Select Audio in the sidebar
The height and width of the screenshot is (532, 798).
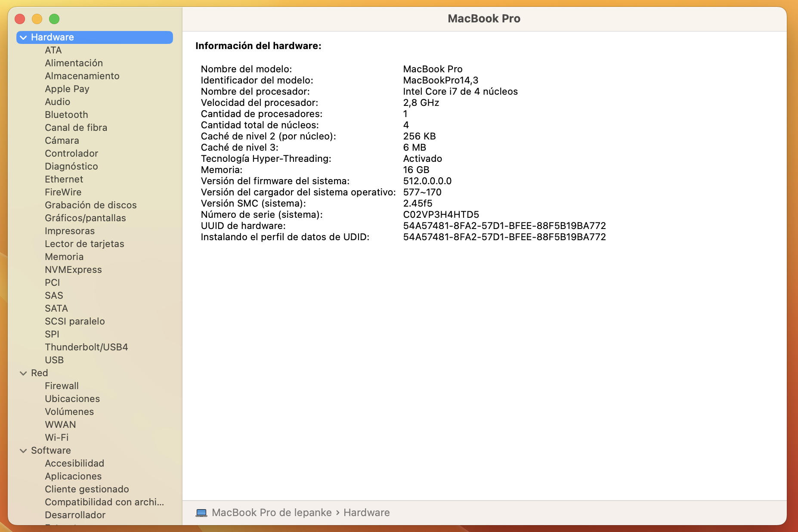[x=58, y=102]
